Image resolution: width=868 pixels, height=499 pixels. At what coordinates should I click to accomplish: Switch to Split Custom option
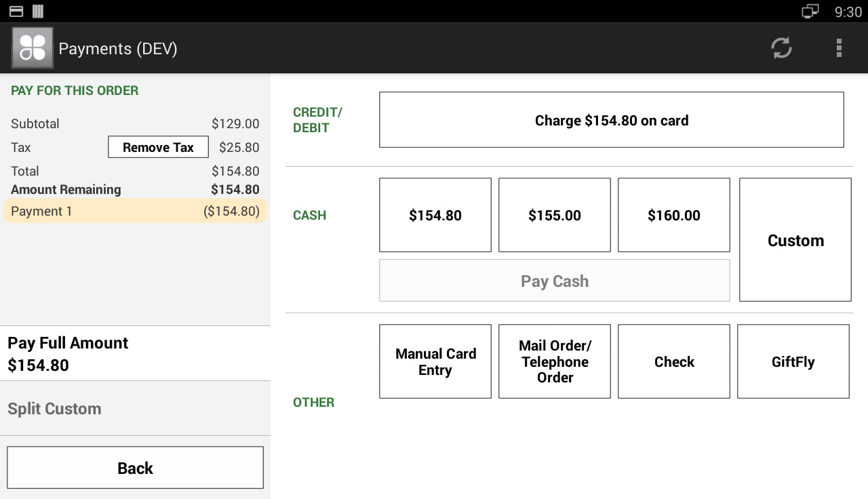pyautogui.click(x=135, y=409)
